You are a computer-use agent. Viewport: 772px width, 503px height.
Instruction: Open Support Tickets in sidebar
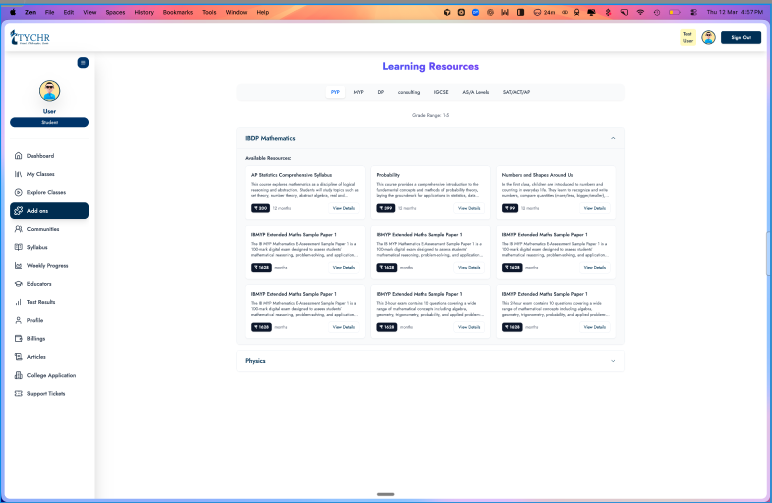point(18,393)
